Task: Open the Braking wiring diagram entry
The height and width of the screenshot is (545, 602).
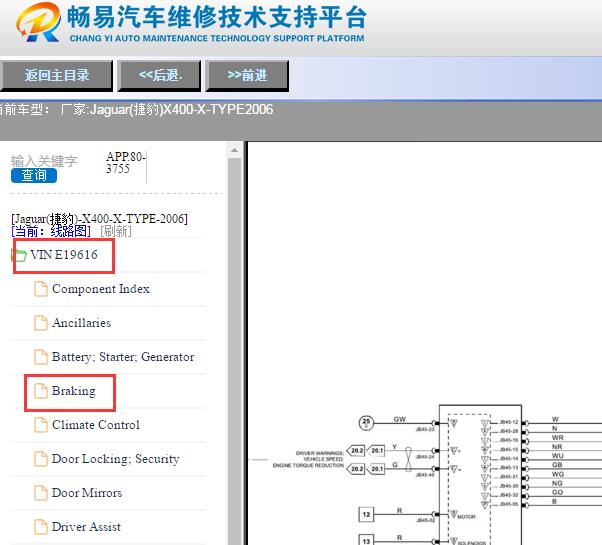Action: pyautogui.click(x=73, y=391)
